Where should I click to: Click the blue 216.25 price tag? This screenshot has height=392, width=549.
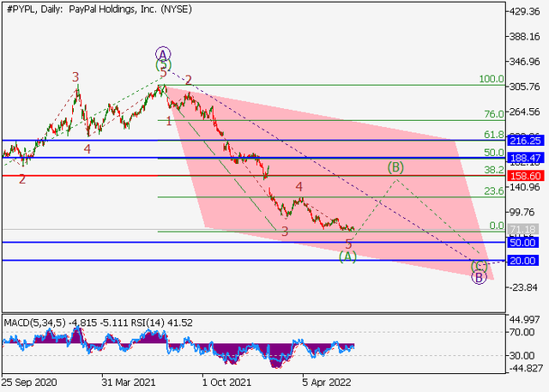pos(523,140)
